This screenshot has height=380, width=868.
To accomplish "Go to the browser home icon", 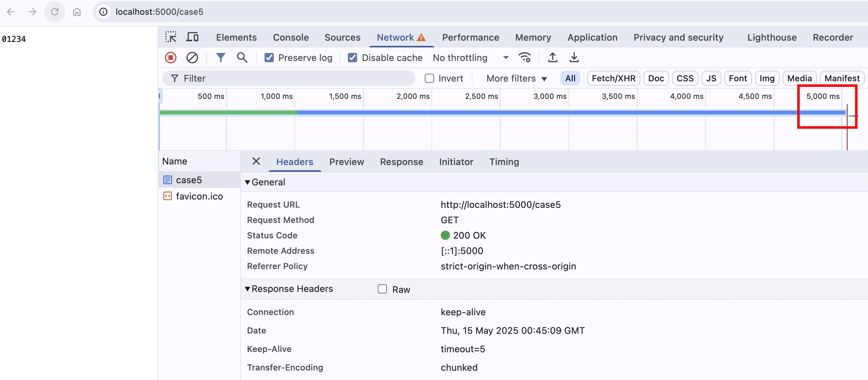I will click(x=77, y=12).
